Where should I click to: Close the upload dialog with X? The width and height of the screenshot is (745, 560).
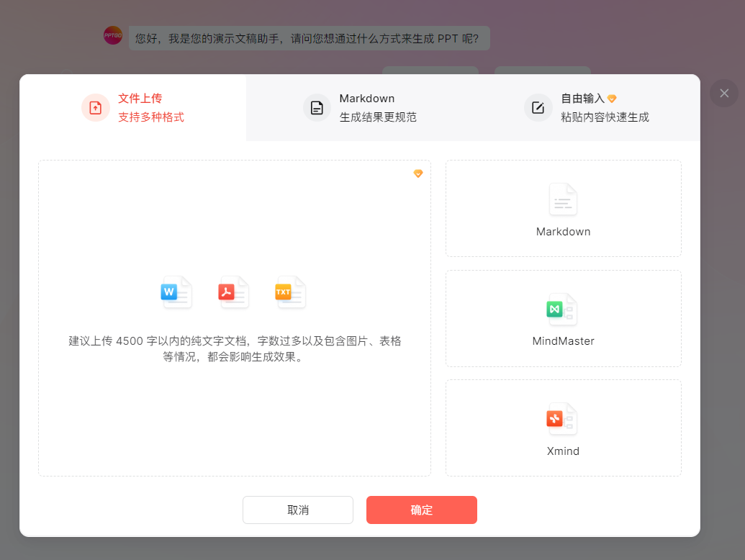(x=724, y=93)
